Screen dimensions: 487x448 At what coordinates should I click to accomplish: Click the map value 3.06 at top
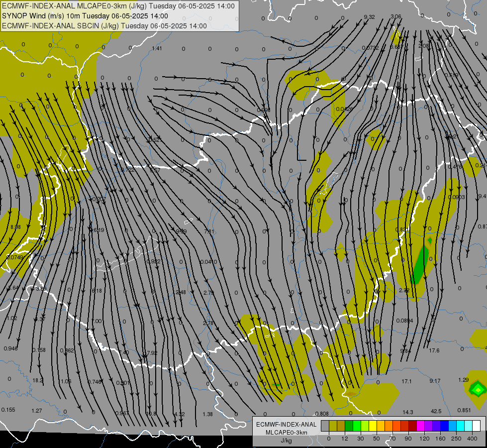click(395, 16)
